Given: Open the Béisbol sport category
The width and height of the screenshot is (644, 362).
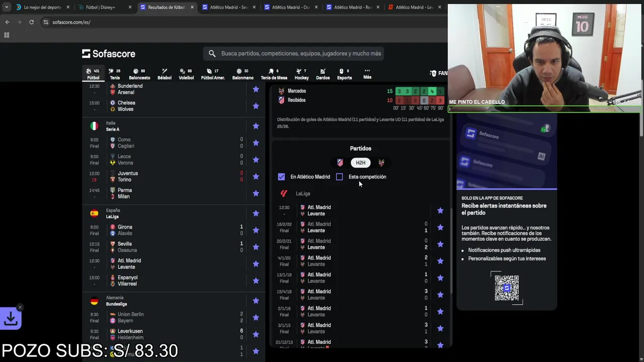Looking at the screenshot, I should click(164, 74).
